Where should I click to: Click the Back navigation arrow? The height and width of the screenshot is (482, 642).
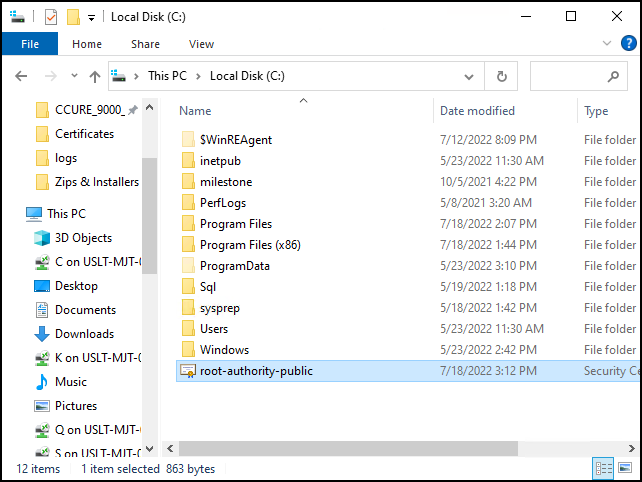click(x=22, y=76)
